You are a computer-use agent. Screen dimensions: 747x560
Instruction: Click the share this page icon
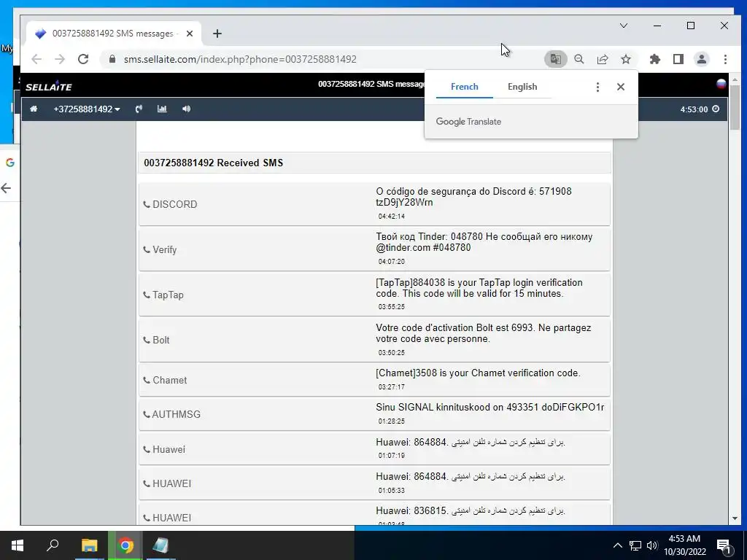click(x=603, y=59)
